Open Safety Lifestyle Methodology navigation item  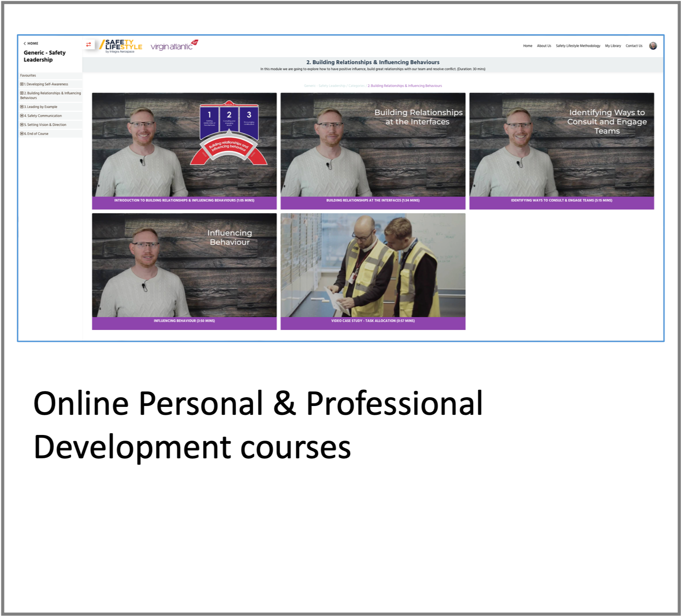(x=578, y=46)
